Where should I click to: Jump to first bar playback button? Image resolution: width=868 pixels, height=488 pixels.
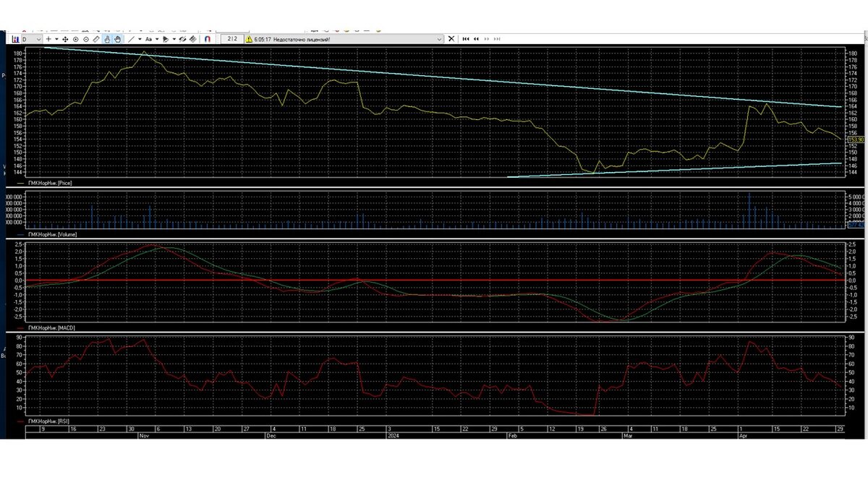(466, 39)
